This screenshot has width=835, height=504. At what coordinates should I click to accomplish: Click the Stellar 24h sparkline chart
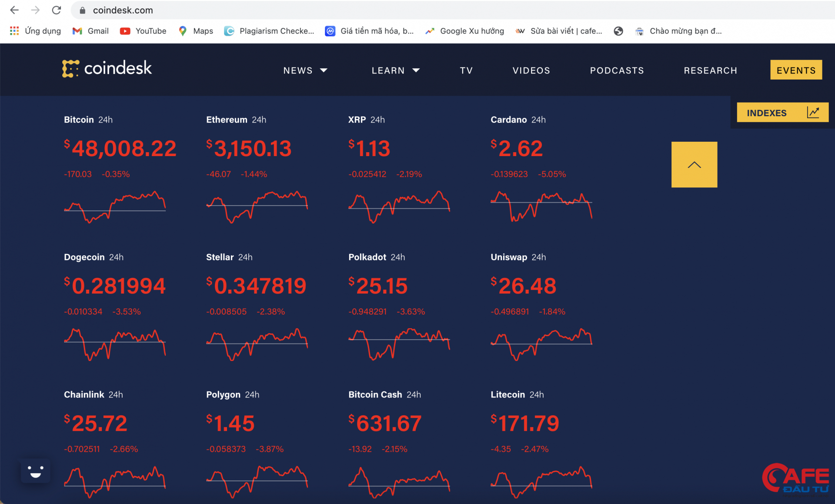257,344
